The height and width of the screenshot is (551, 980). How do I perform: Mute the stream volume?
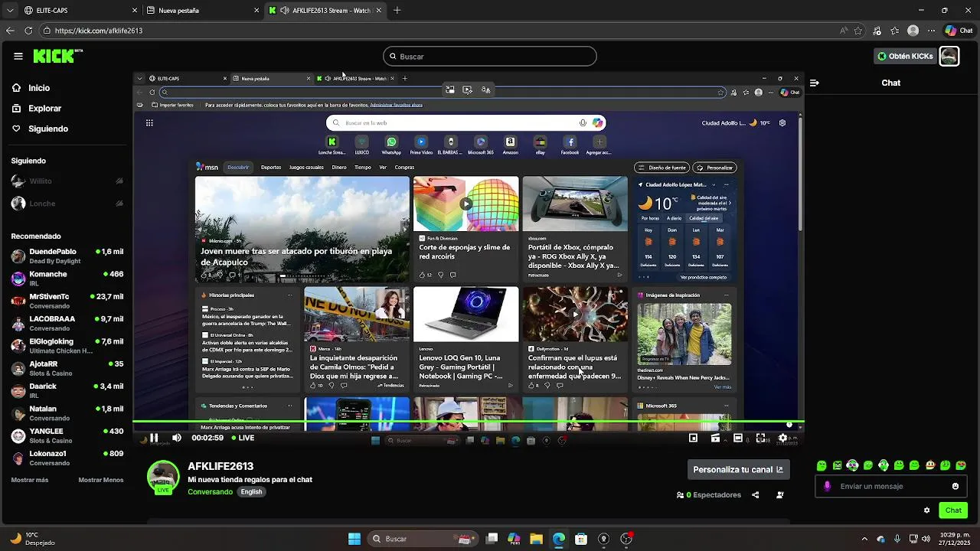click(x=177, y=438)
